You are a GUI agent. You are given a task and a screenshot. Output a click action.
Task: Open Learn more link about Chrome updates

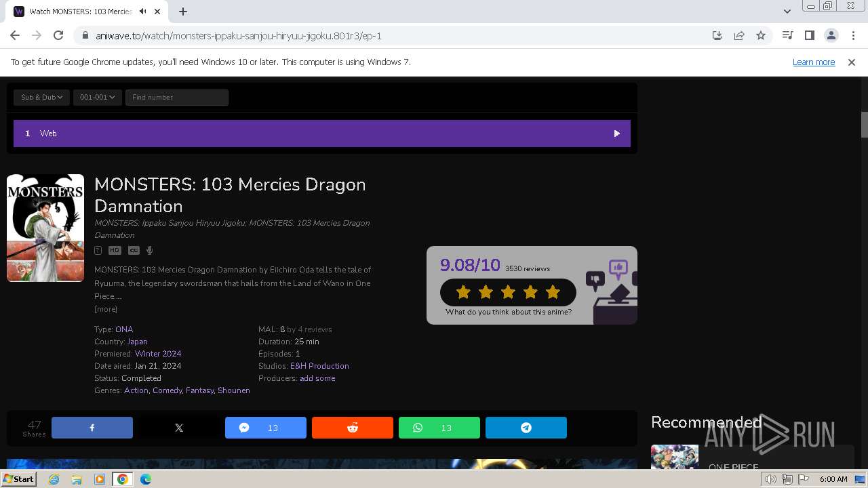pyautogui.click(x=814, y=62)
